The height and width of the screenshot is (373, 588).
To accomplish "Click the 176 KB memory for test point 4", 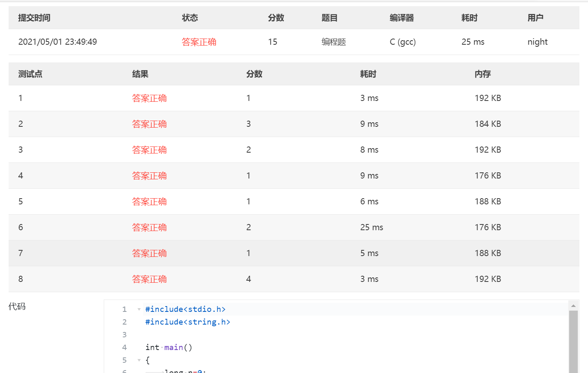I will click(x=488, y=176).
